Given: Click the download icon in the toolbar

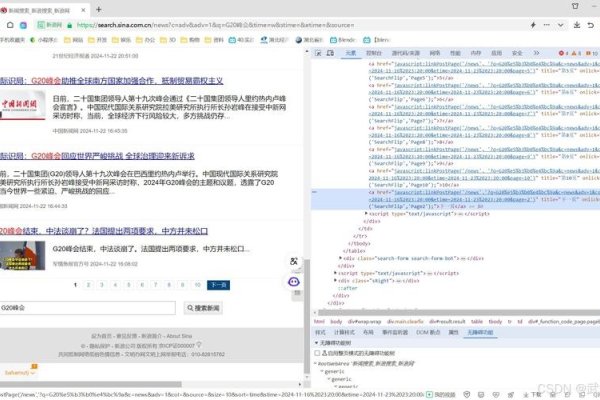Looking at the screenshot, I should pos(577,25).
